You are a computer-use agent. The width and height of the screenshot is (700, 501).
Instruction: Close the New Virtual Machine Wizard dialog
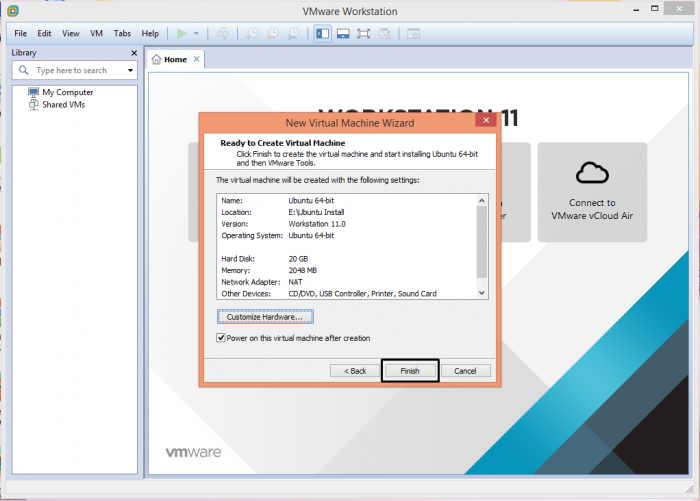[486, 120]
